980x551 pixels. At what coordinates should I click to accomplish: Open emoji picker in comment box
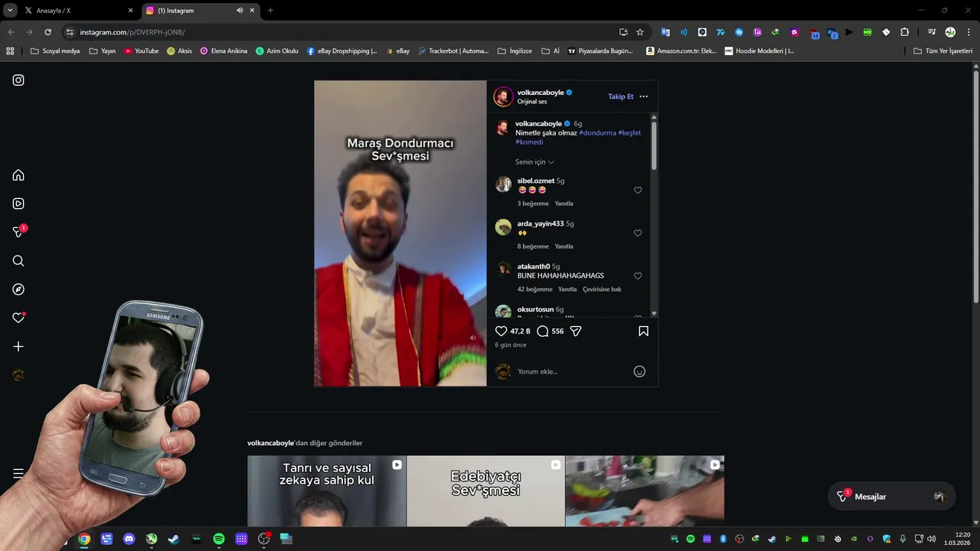(x=639, y=372)
